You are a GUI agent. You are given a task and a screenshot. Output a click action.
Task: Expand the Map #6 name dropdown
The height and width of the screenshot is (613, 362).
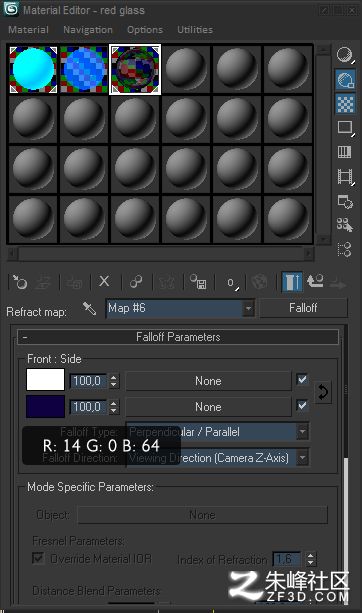(248, 308)
